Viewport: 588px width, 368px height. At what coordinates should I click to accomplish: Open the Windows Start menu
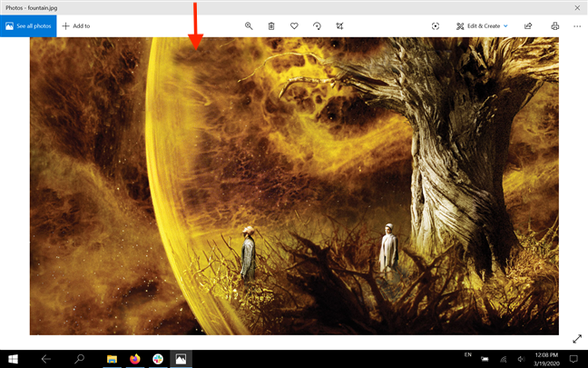point(13,359)
